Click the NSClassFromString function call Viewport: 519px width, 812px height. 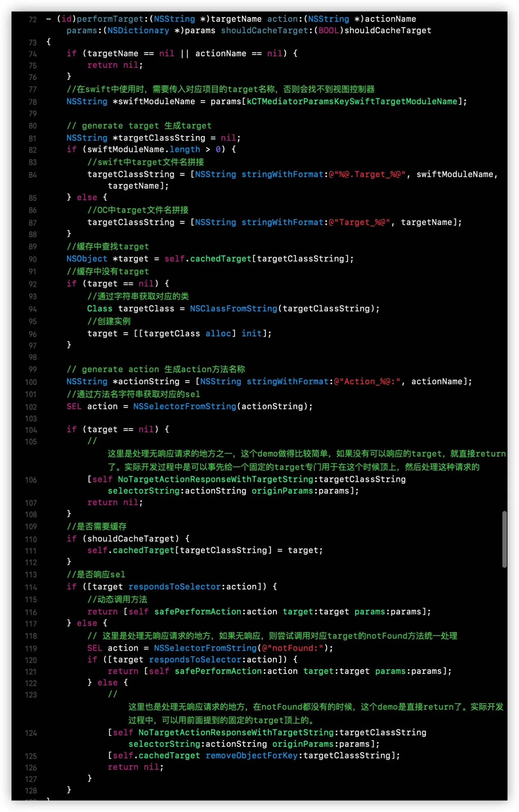click(234, 308)
